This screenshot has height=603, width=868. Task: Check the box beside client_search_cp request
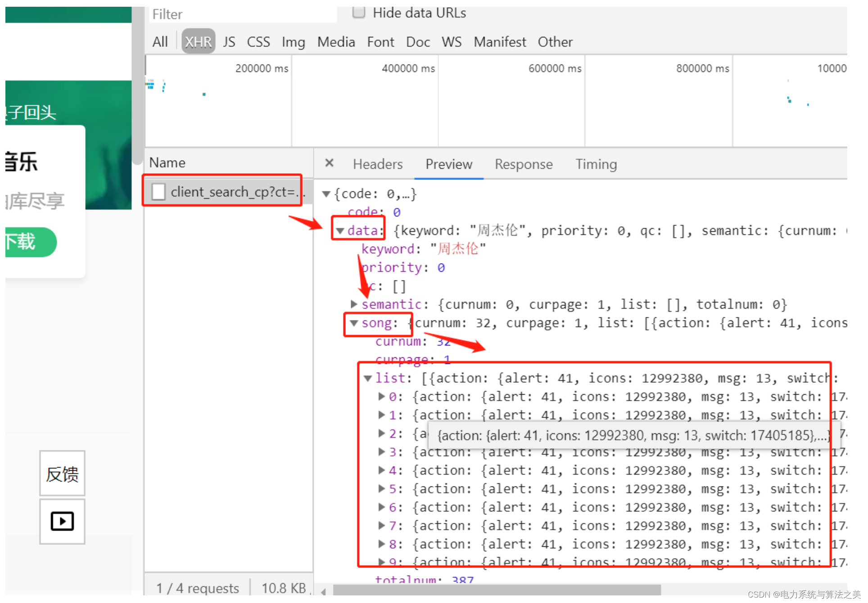[x=158, y=192]
